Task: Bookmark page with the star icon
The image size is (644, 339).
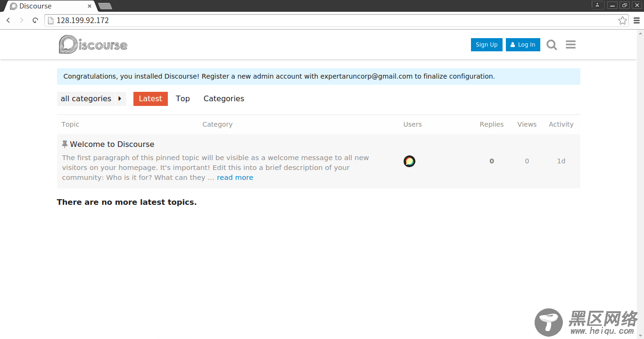Action: [622, 20]
